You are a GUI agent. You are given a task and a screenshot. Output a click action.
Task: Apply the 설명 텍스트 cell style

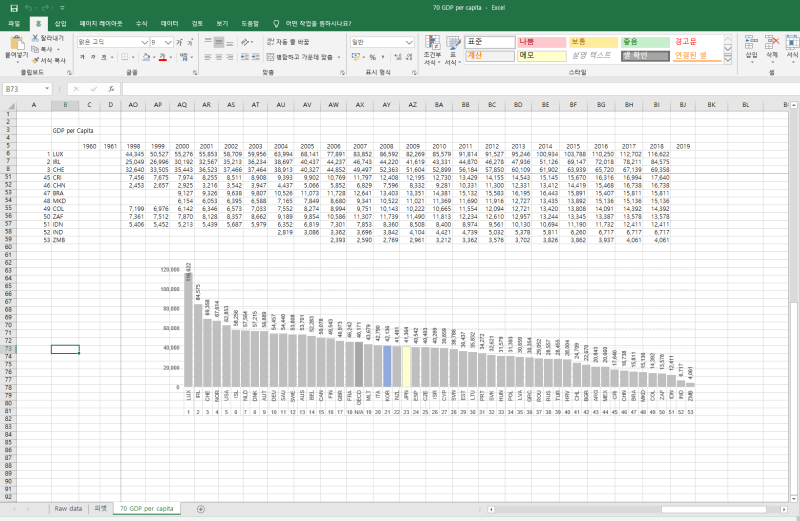coord(593,56)
